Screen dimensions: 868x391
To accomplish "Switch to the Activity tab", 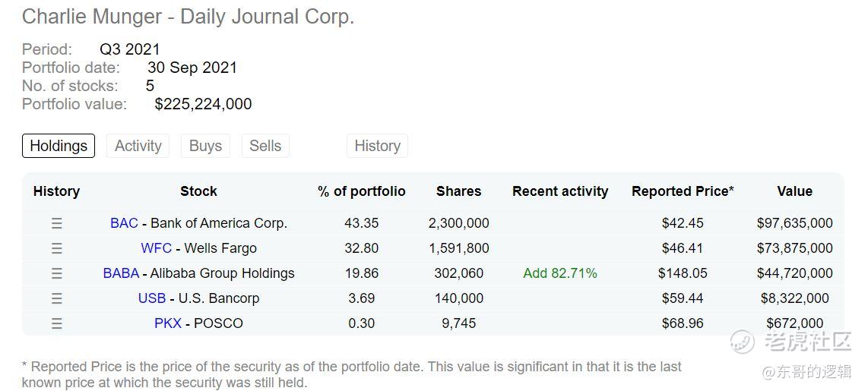I will pyautogui.click(x=138, y=146).
